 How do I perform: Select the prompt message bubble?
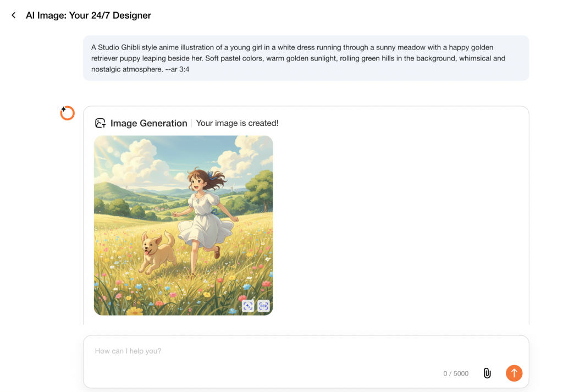pyautogui.click(x=306, y=58)
